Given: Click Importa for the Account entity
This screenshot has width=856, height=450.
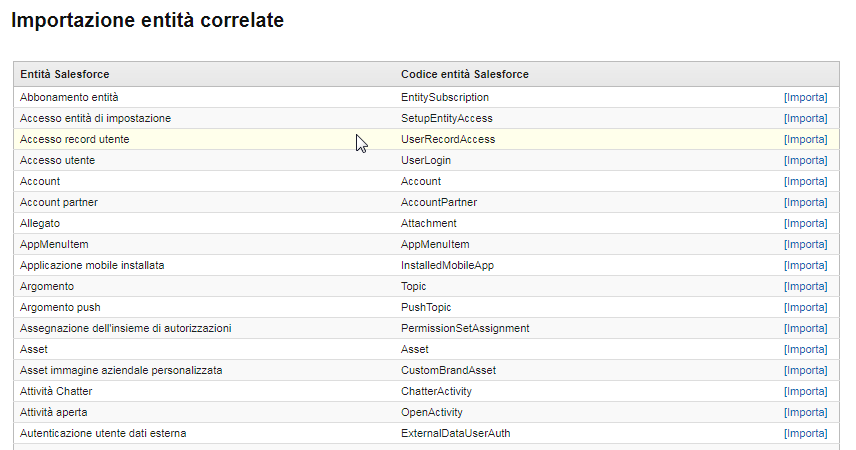Looking at the screenshot, I should pos(806,181).
